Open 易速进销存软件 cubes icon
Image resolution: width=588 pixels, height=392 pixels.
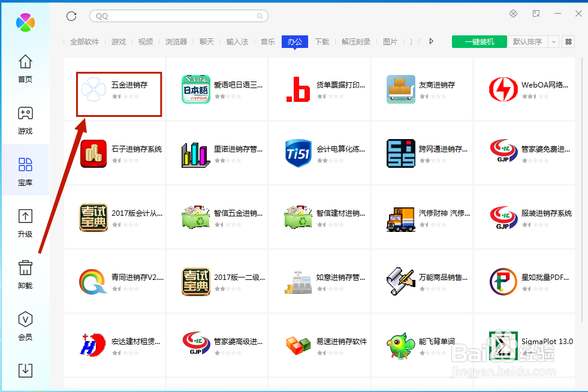(298, 345)
